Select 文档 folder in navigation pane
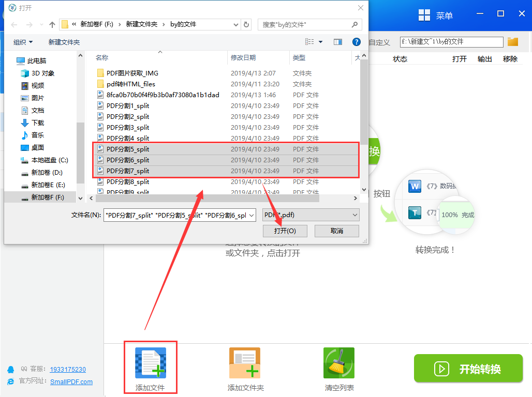 [x=33, y=110]
